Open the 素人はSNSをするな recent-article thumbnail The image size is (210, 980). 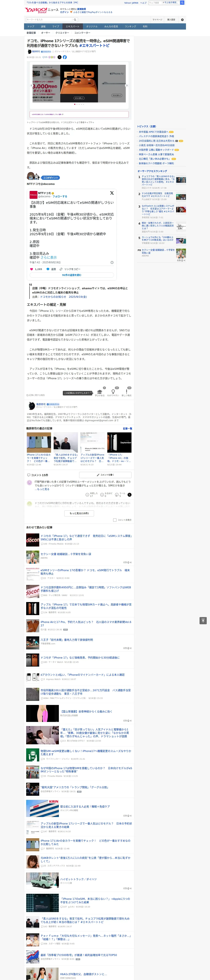click(x=66, y=442)
